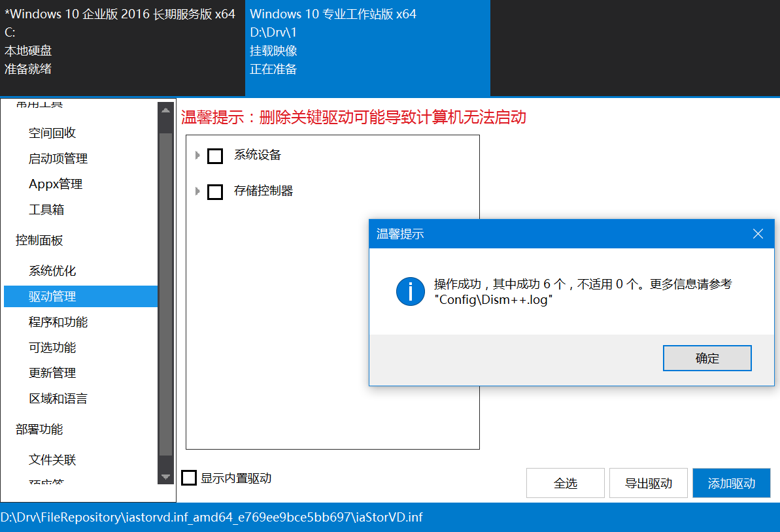Click the 系统设备 label in driver tree
Screen dimensions: 780x532
point(257,155)
